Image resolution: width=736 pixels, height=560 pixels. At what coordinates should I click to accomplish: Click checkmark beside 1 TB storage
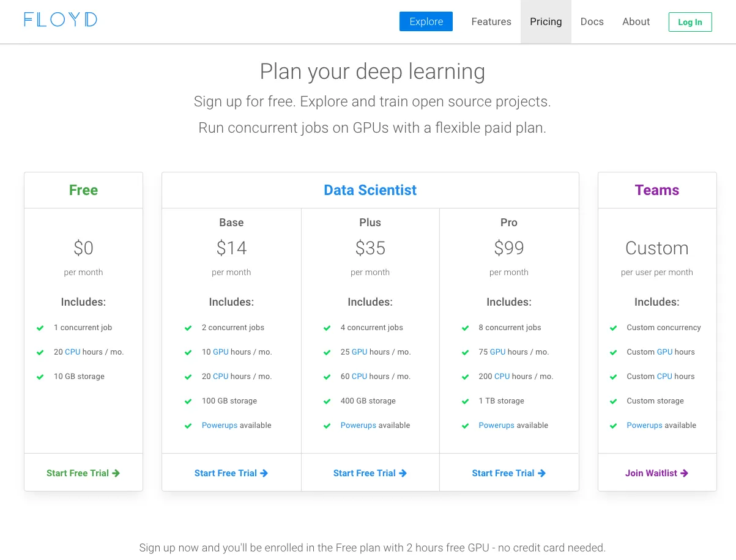(x=466, y=402)
